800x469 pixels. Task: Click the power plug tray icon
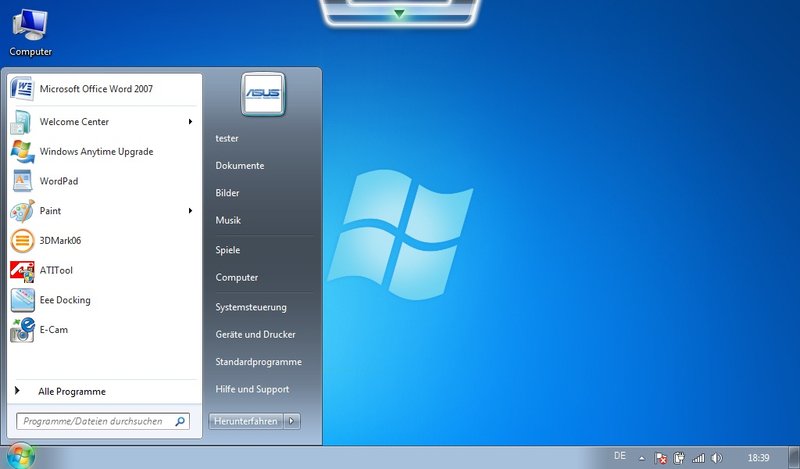coord(679,458)
